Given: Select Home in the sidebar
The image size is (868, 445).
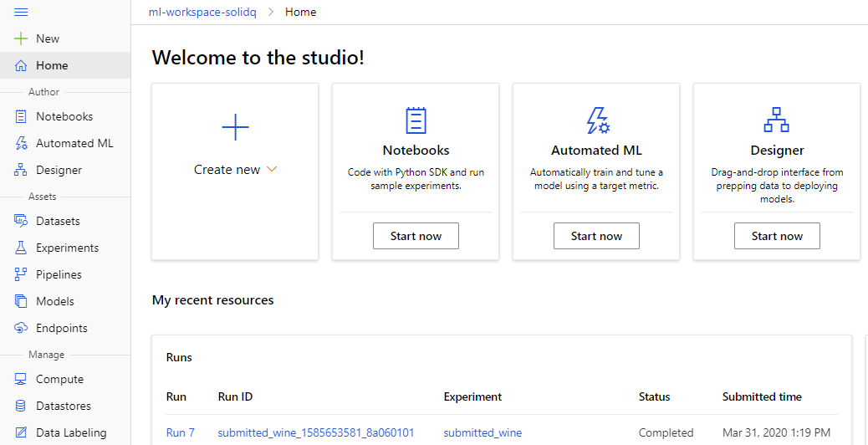Looking at the screenshot, I should coord(52,65).
